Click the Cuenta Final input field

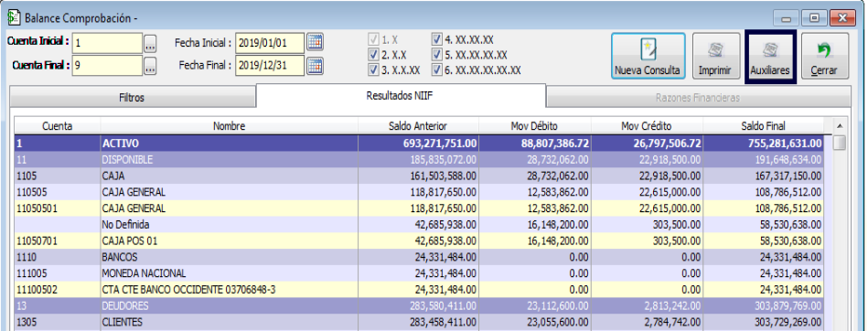[107, 66]
